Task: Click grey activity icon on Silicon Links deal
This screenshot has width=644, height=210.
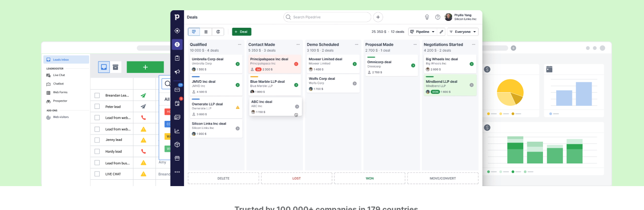Action: [237, 128]
